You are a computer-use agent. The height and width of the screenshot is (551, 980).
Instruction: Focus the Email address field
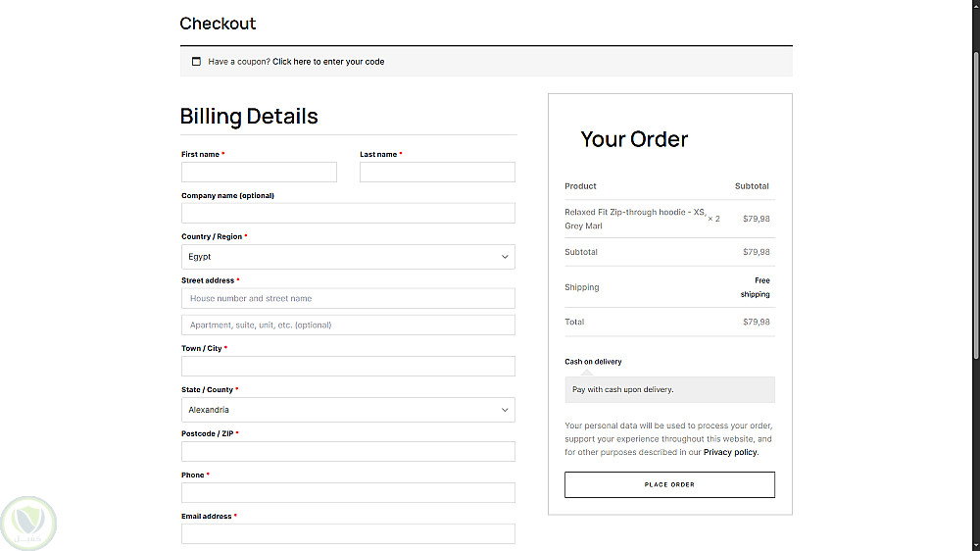click(348, 534)
